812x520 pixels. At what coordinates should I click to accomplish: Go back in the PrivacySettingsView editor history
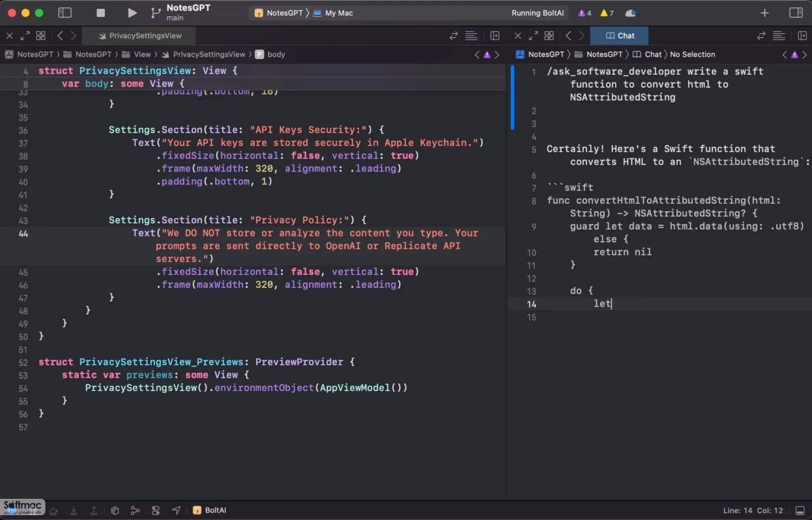click(60, 36)
